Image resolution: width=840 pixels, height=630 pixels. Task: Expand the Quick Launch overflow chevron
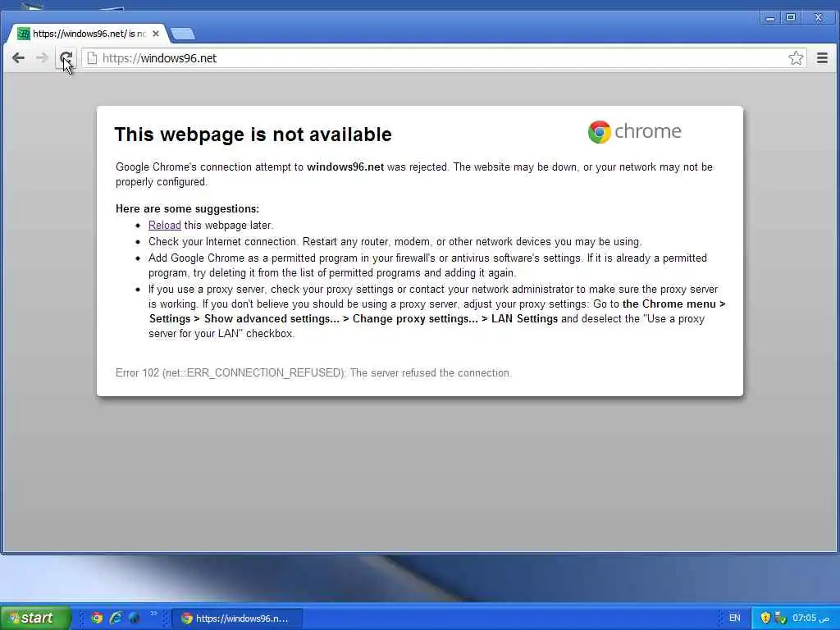click(x=154, y=614)
